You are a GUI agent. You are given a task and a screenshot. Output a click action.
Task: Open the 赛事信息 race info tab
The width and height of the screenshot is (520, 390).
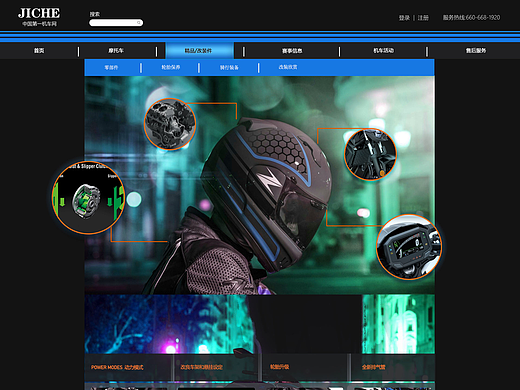[x=292, y=51]
